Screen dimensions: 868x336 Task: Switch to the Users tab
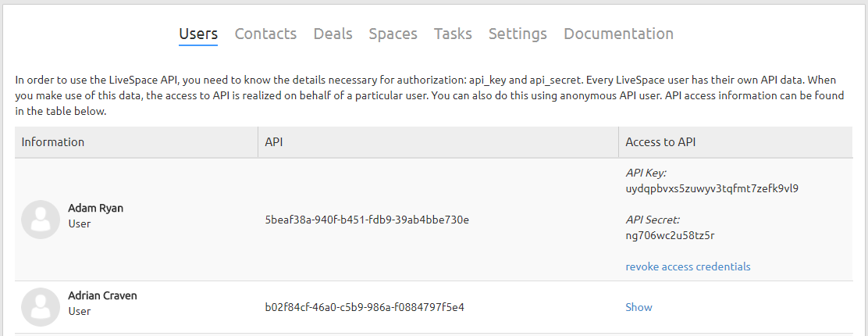coord(198,34)
